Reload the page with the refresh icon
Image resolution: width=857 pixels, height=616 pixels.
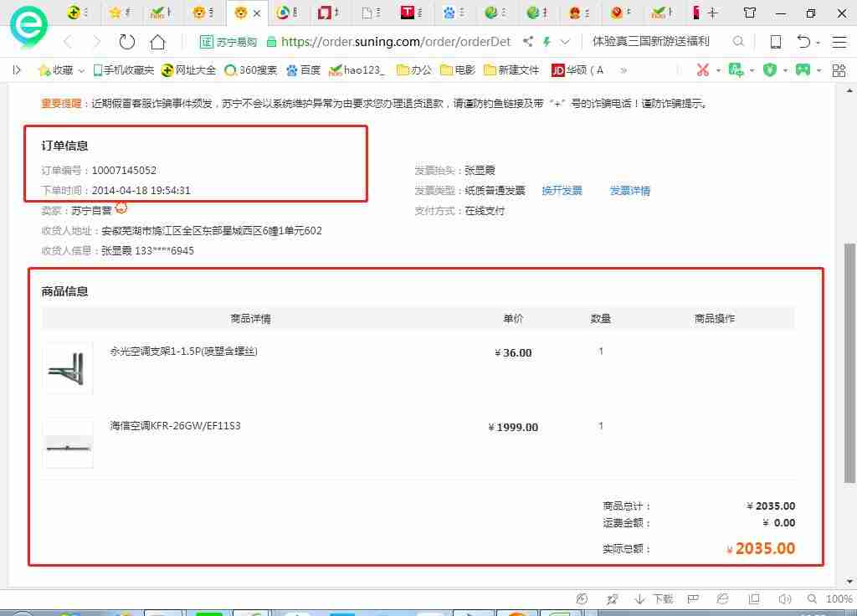click(127, 42)
